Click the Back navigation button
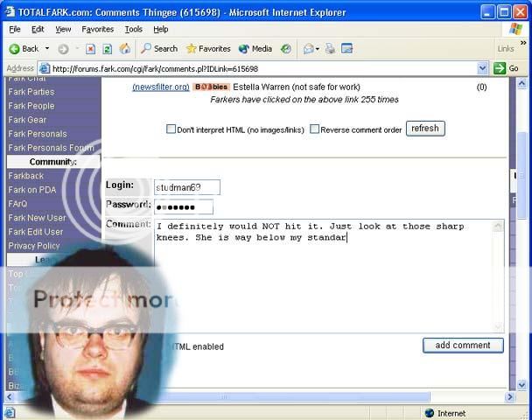The width and height of the screenshot is (532, 420). tap(24, 49)
